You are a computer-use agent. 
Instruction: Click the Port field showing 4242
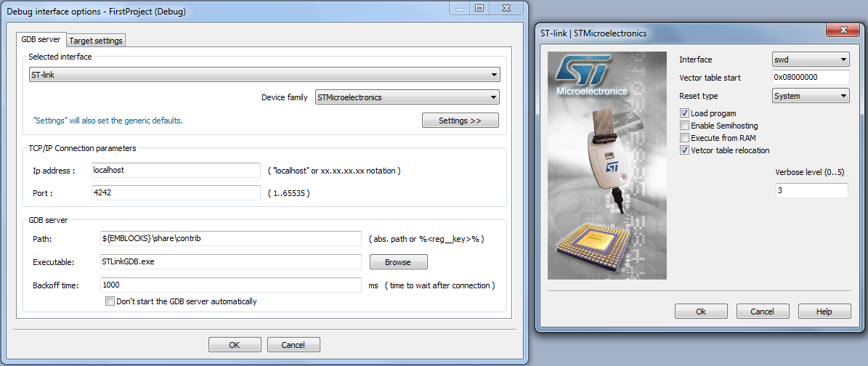(x=176, y=193)
